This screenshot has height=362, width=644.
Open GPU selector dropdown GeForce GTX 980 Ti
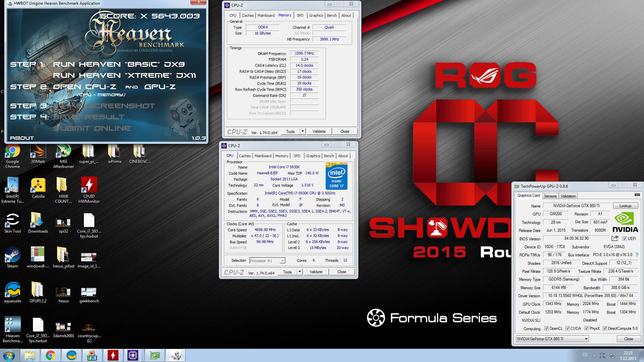552,339
